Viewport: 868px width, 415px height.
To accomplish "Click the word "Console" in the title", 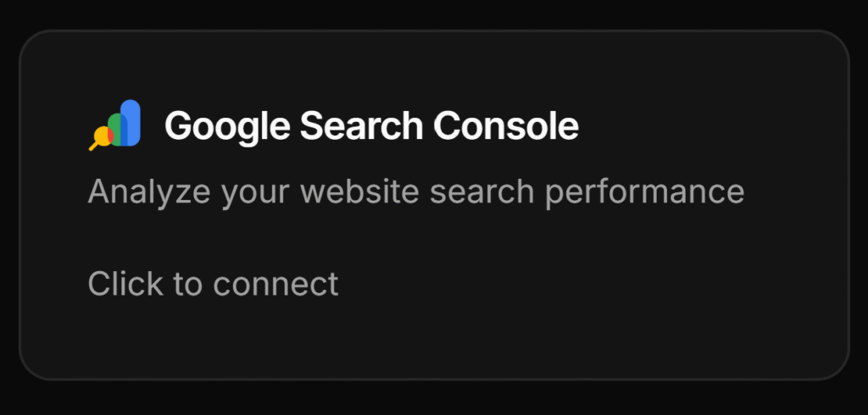I will point(506,126).
